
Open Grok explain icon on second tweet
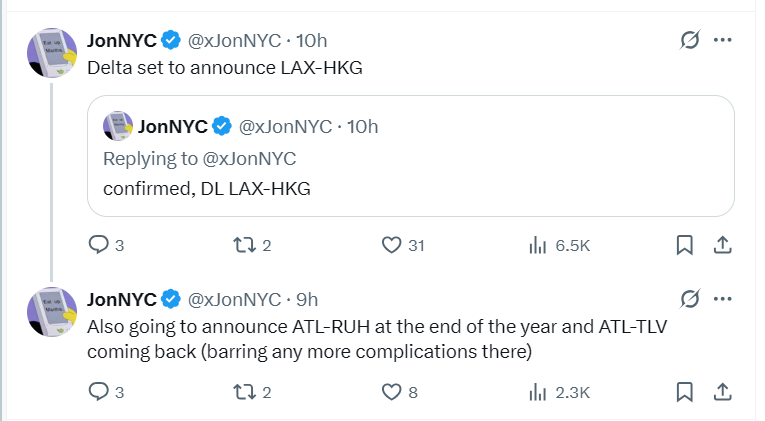pyautogui.click(x=688, y=299)
